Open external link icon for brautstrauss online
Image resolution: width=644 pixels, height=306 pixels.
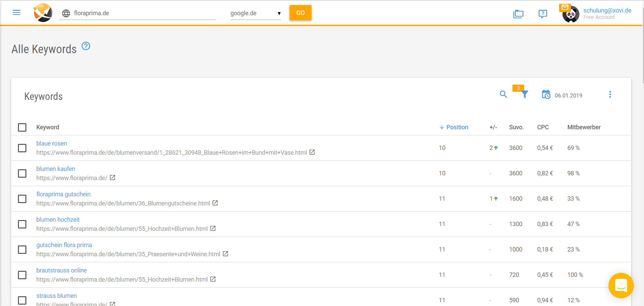click(x=213, y=279)
